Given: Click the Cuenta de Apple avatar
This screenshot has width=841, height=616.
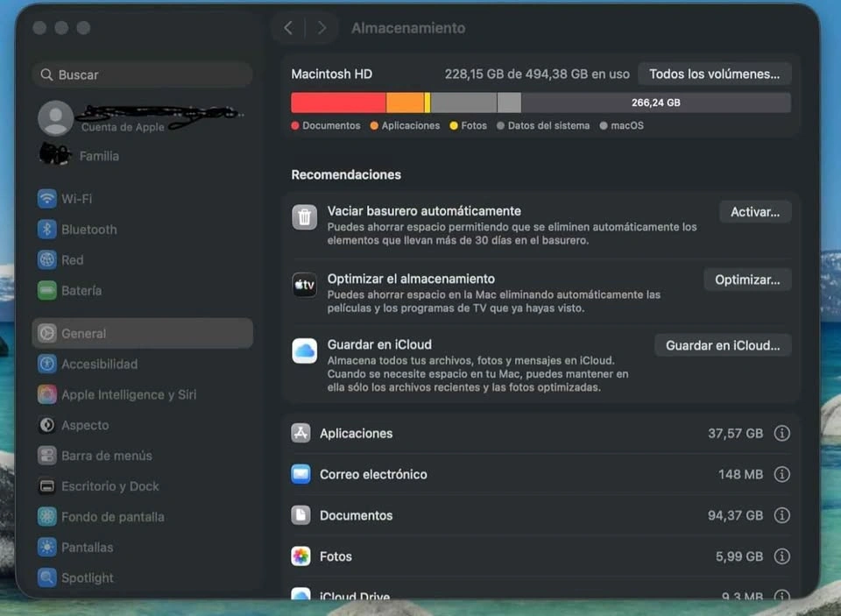Looking at the screenshot, I should click(x=55, y=117).
